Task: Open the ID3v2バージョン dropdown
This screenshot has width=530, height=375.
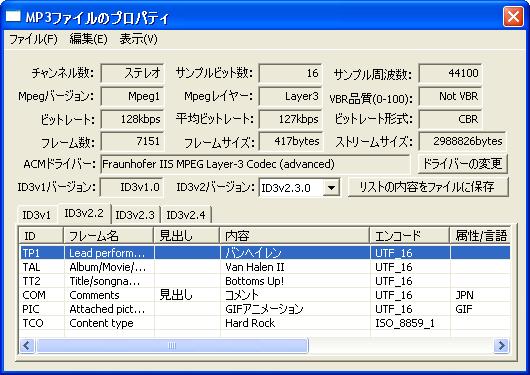Action: coord(331,187)
